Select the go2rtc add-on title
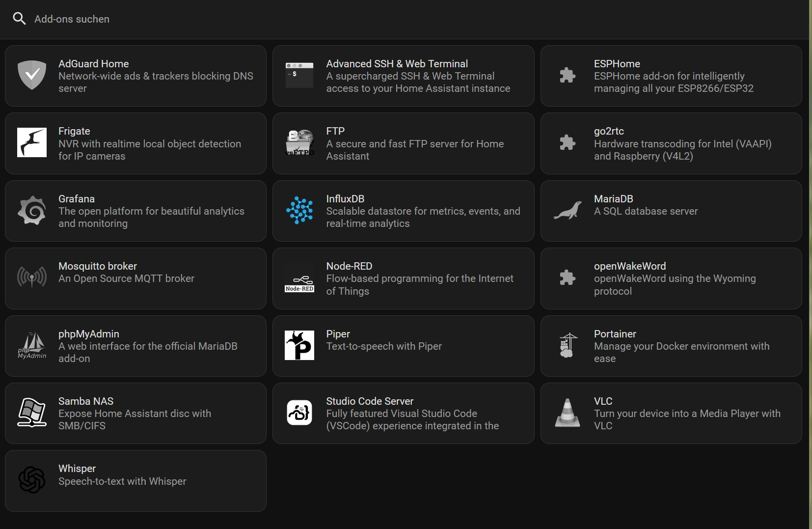Image resolution: width=812 pixels, height=529 pixels. click(x=609, y=131)
